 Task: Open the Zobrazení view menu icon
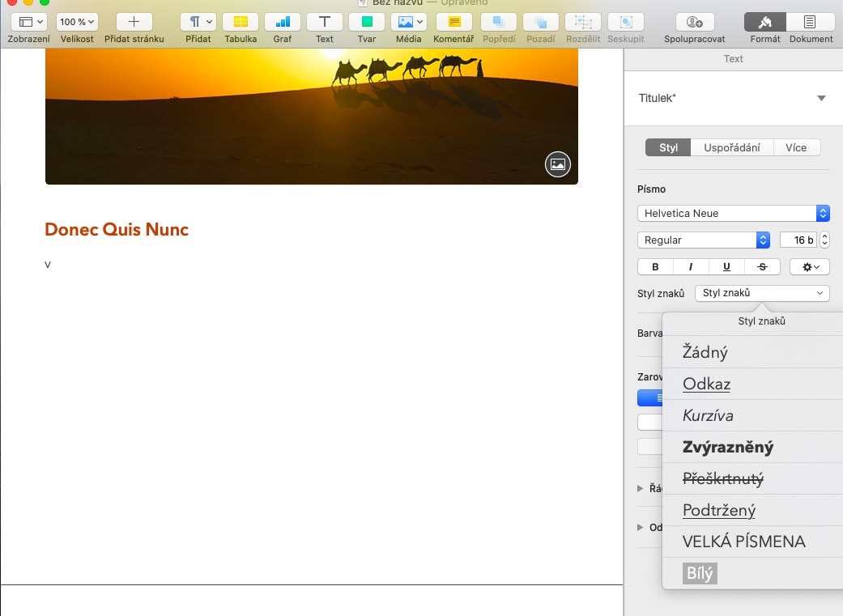click(30, 22)
